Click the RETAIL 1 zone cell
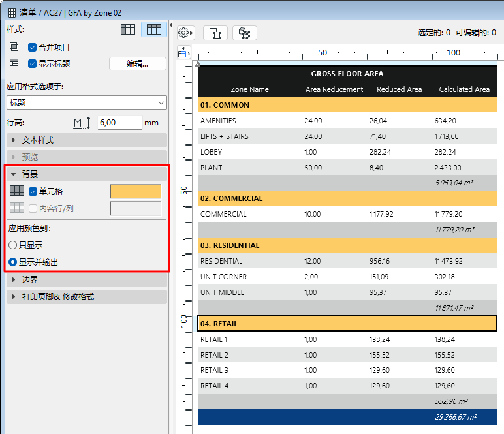The height and width of the screenshot is (434, 504). pyautogui.click(x=213, y=339)
